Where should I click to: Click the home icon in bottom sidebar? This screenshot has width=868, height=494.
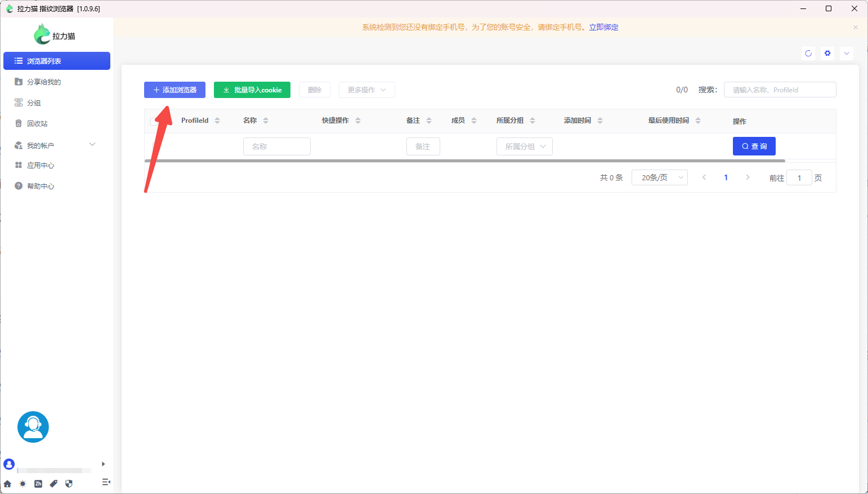tap(7, 484)
